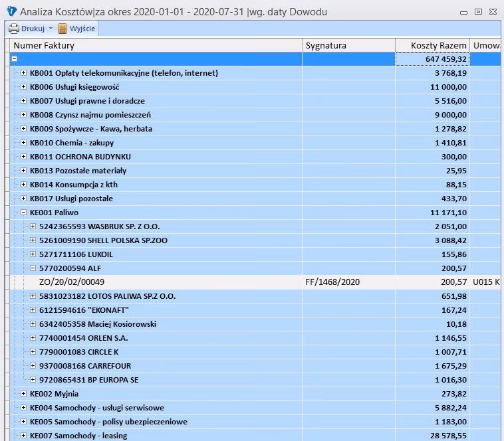Image resolution: width=504 pixels, height=441 pixels.
Task: Expand KB010 Chemia - zakupy row
Action: [x=23, y=143]
